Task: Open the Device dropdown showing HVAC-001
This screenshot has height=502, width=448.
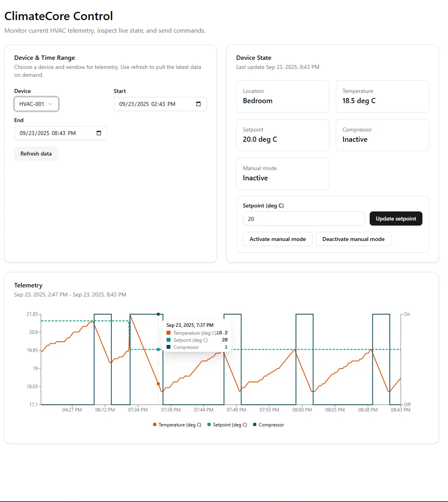Action: (36, 104)
